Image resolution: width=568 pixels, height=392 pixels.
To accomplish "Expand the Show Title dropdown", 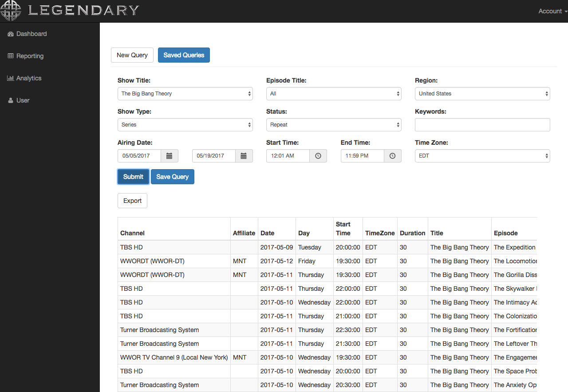I will point(185,94).
